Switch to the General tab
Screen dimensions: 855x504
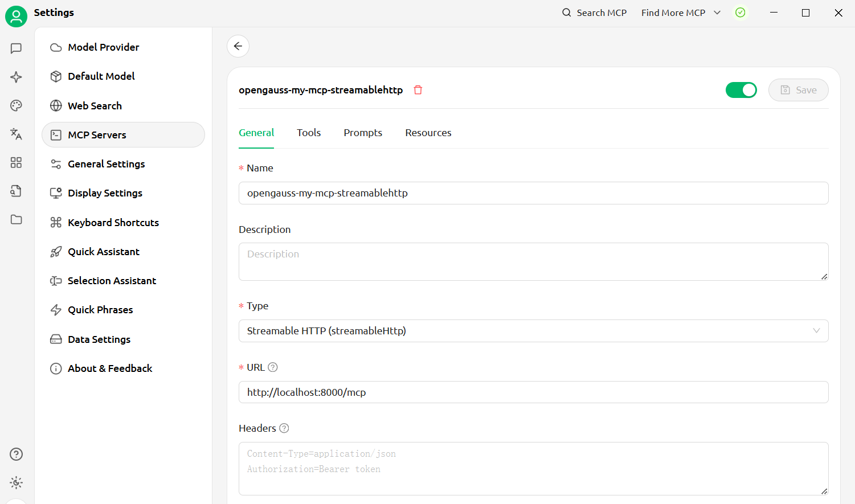click(x=256, y=133)
